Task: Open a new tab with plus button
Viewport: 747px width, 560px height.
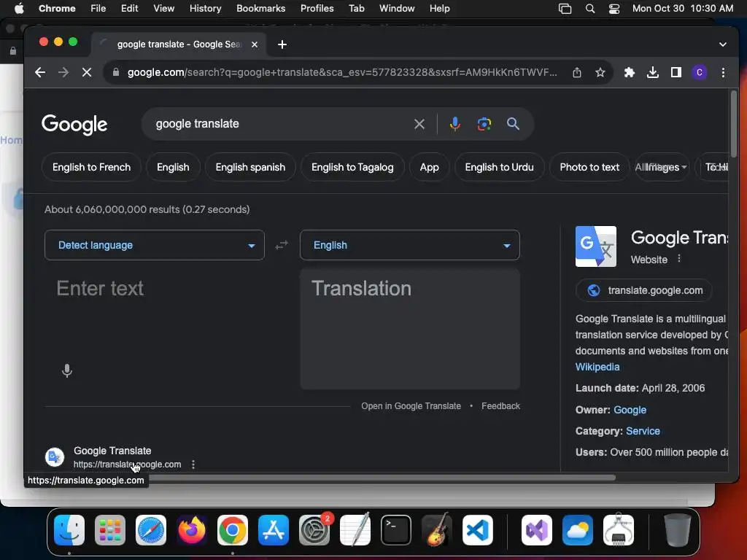Action: (282, 44)
